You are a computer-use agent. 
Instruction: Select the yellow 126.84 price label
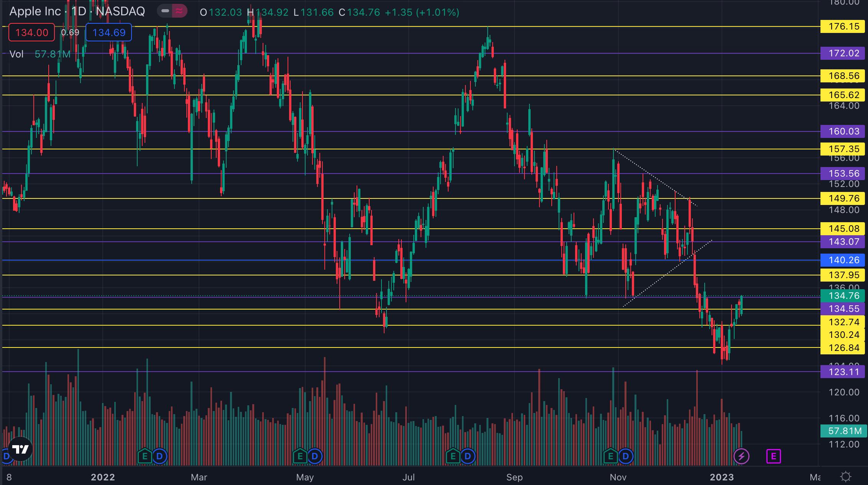pos(843,348)
